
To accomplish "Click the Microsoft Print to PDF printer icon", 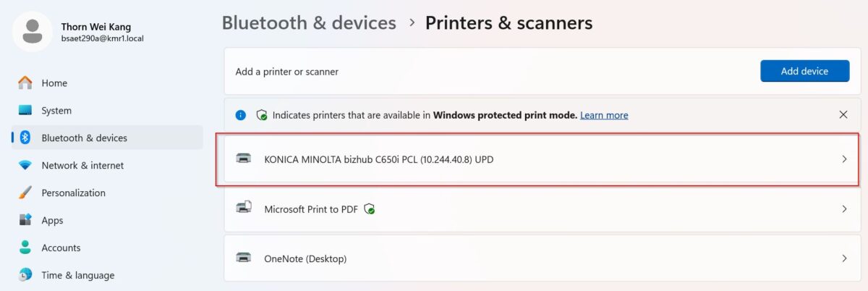I will coord(244,208).
